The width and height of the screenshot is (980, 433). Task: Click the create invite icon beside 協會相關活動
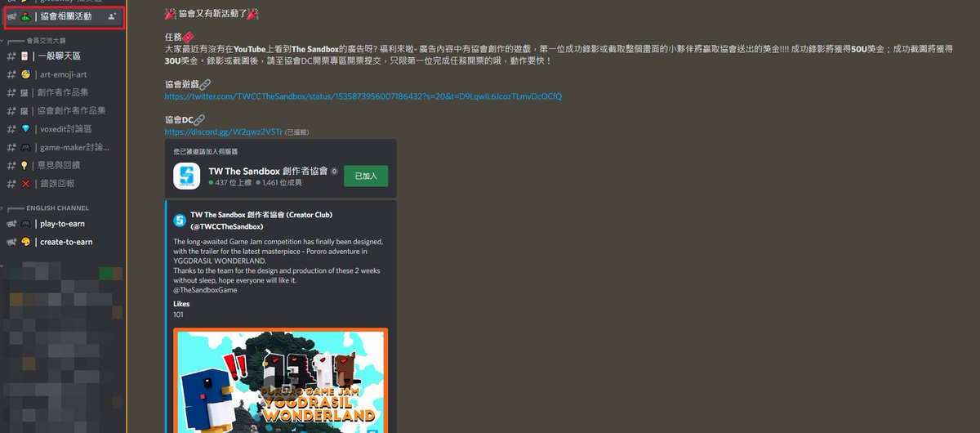click(x=112, y=16)
